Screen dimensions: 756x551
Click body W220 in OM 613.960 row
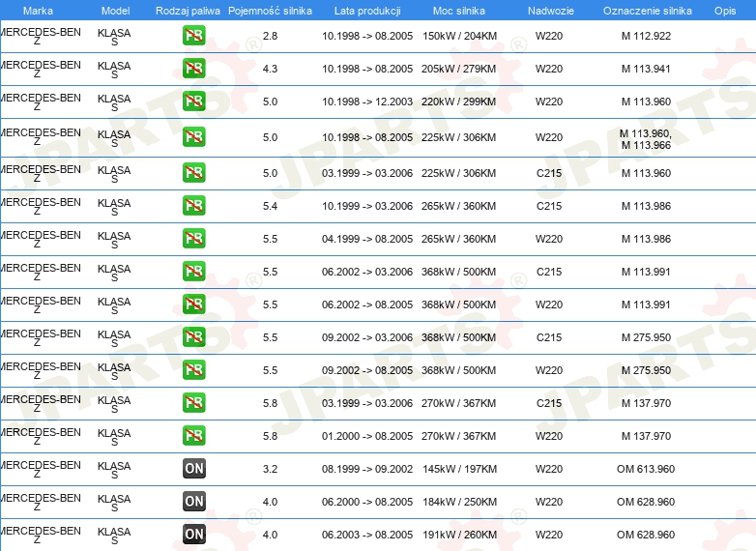tap(549, 469)
